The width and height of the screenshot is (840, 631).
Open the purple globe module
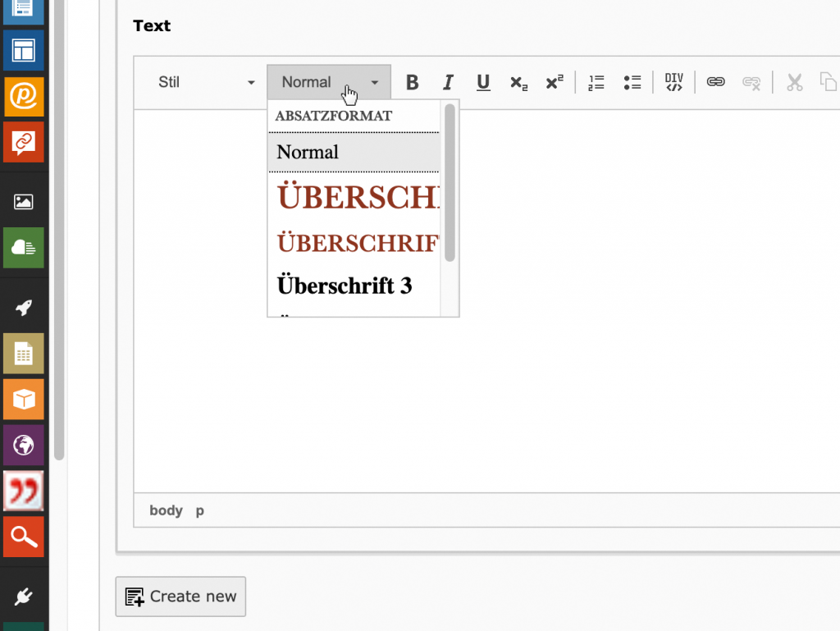point(24,445)
